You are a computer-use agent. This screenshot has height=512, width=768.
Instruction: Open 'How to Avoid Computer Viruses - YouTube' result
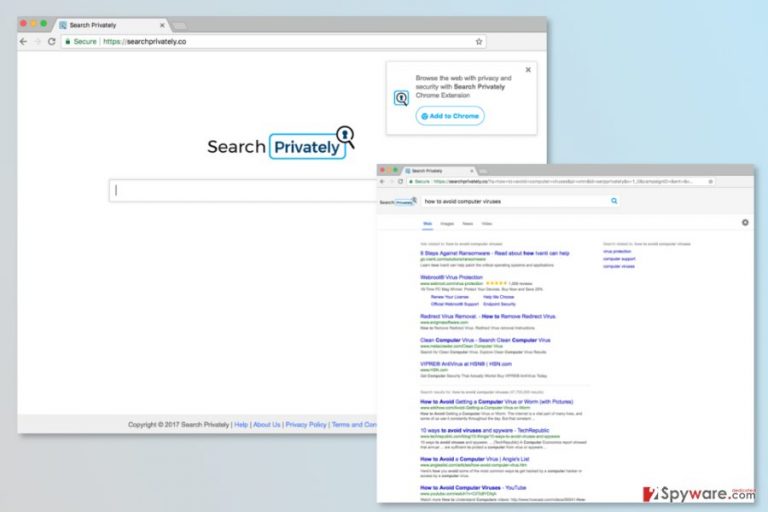click(473, 488)
